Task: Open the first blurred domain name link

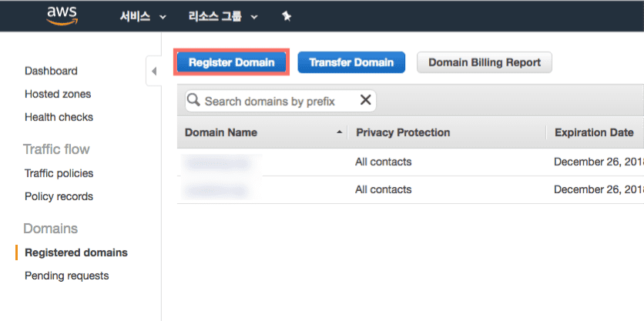Action: click(x=218, y=163)
